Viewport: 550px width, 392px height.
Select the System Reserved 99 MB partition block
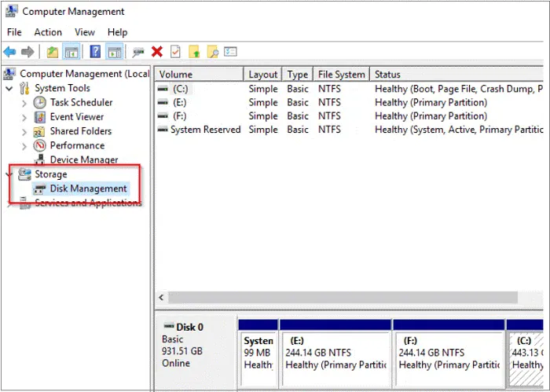tap(258, 352)
